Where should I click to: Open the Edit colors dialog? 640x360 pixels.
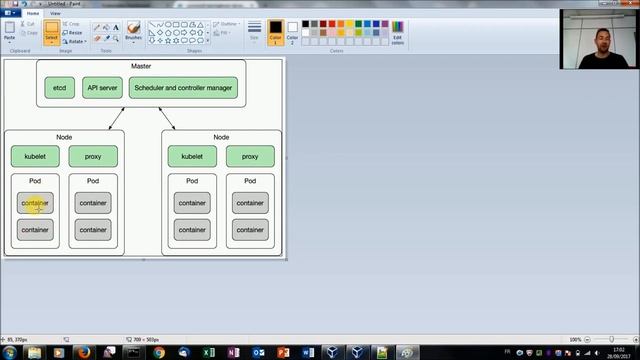[x=398, y=33]
